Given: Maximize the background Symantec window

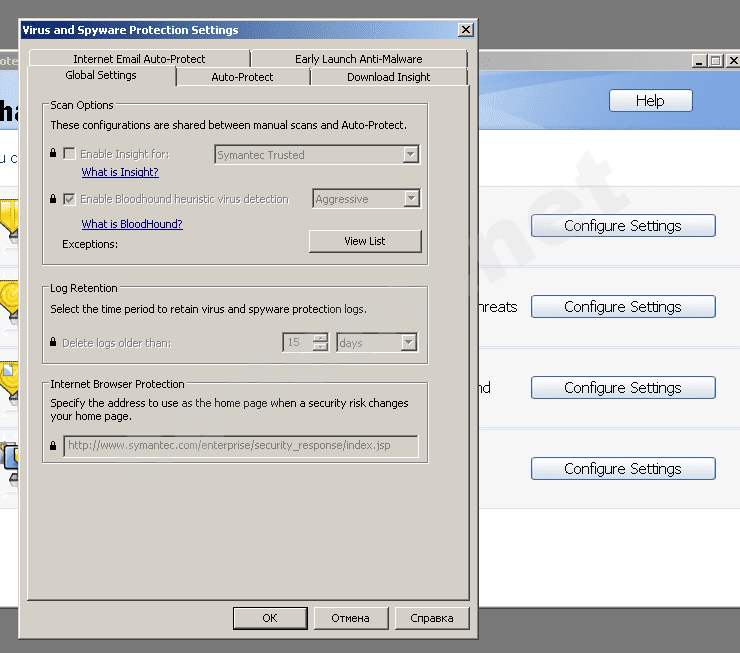Looking at the screenshot, I should 716,61.
